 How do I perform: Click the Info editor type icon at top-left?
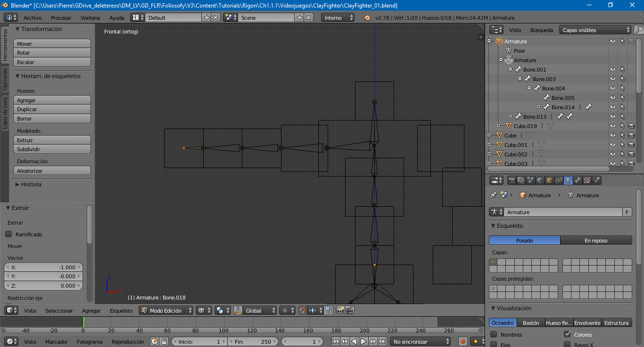pos(11,17)
